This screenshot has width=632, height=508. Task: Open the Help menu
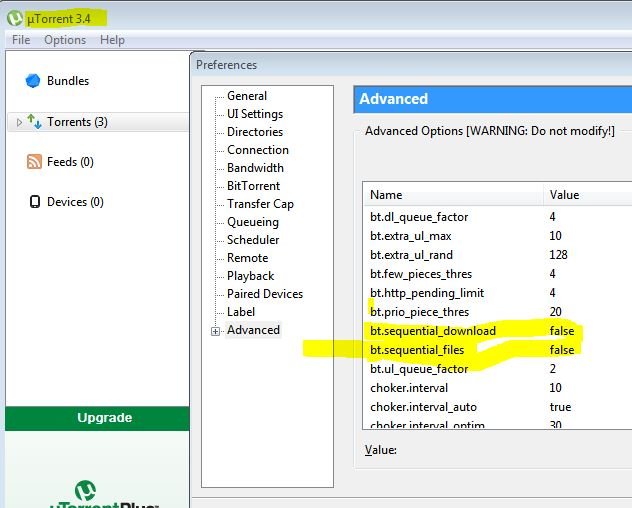click(x=112, y=40)
